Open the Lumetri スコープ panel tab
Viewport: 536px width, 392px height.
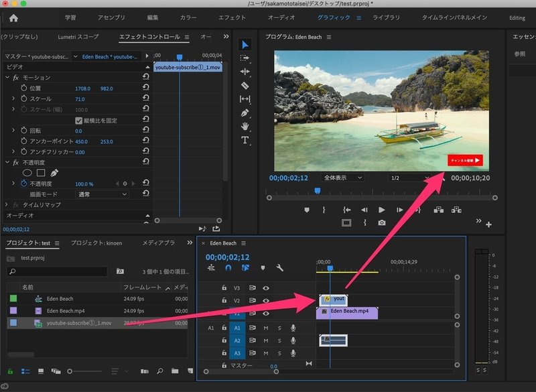click(79, 37)
